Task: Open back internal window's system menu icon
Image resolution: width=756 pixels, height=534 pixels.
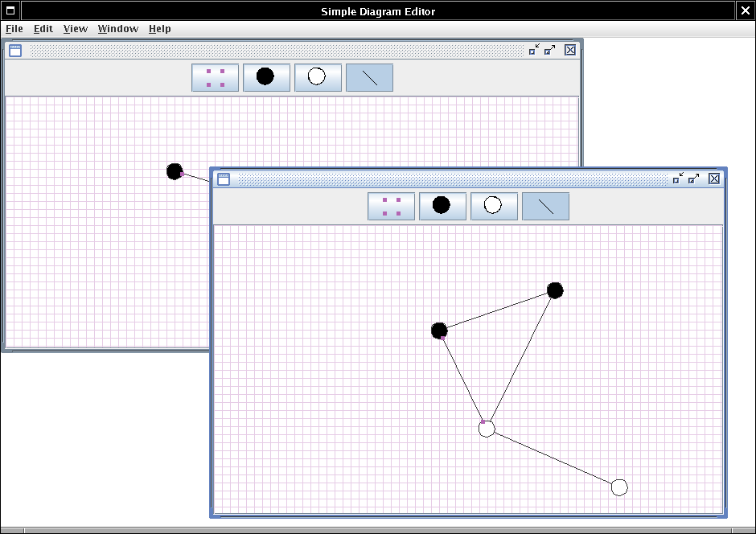Action: [15, 50]
